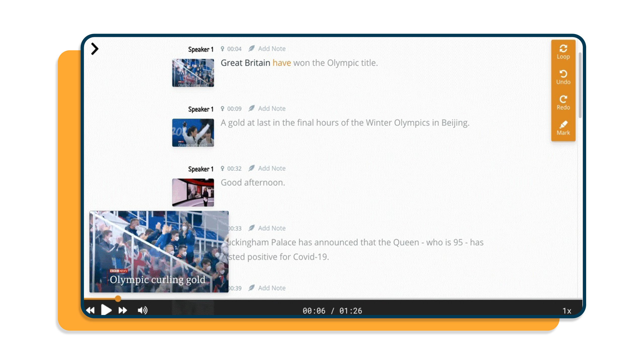
Task: Click the vertical transcript scrollbar
Action: [x=580, y=85]
